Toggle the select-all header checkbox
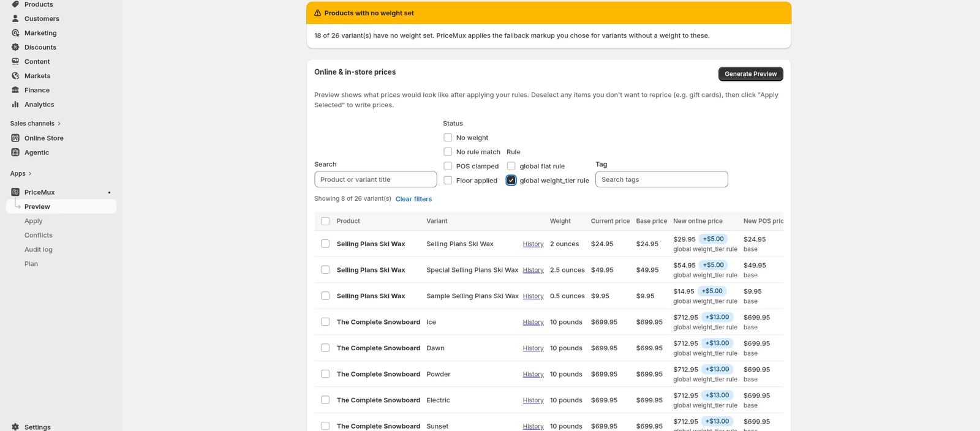This screenshot has width=980, height=431. point(325,221)
